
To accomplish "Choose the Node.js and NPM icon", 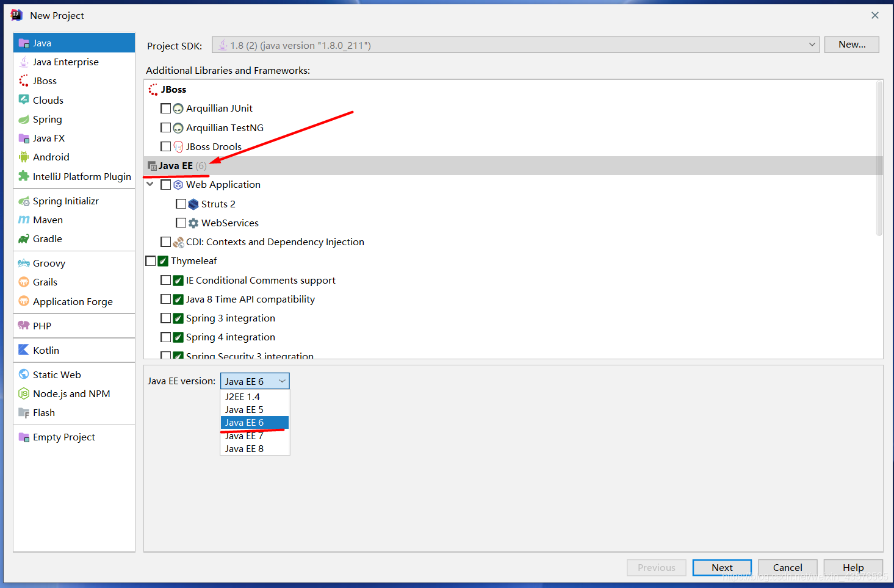I will [24, 393].
